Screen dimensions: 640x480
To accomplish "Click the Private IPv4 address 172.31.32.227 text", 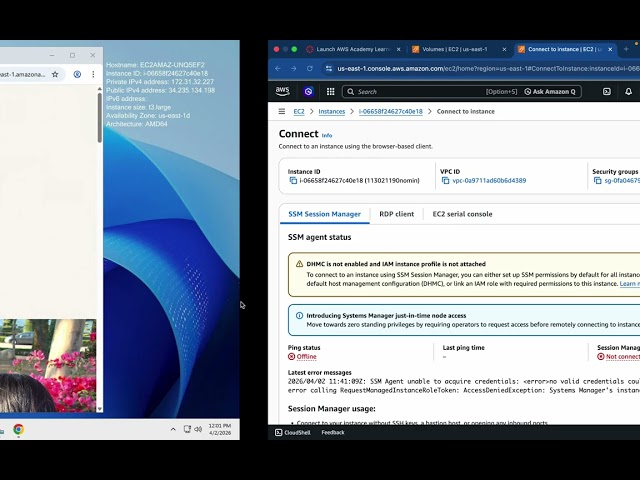I will (x=160, y=82).
